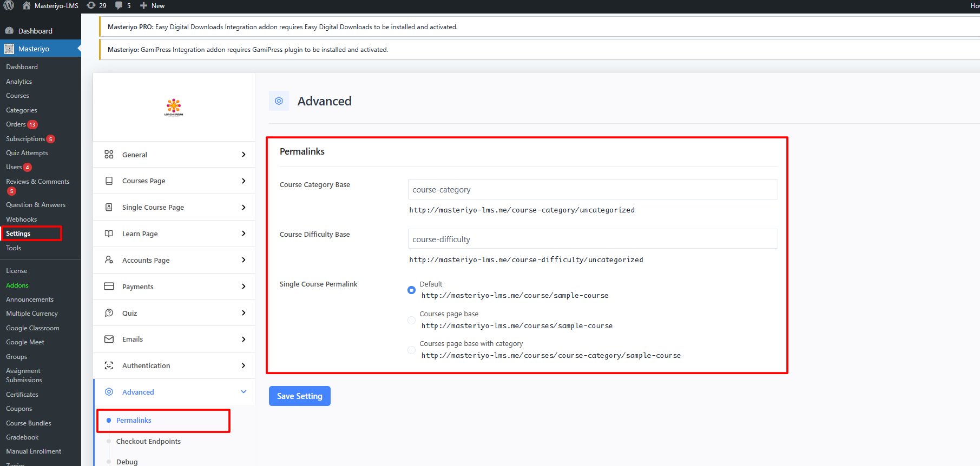Screen dimensions: 980x466
Task: Open the Masteriyo-LMS home site icon
Action: (26, 5)
